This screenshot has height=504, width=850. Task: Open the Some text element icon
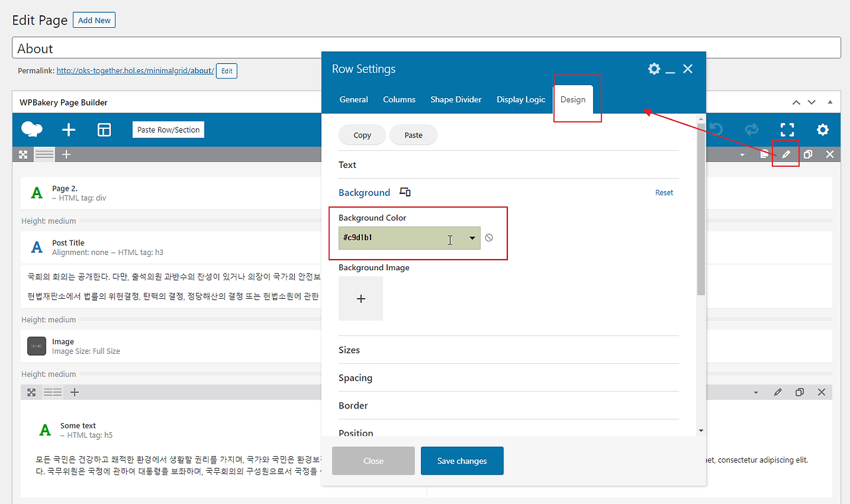pos(45,430)
